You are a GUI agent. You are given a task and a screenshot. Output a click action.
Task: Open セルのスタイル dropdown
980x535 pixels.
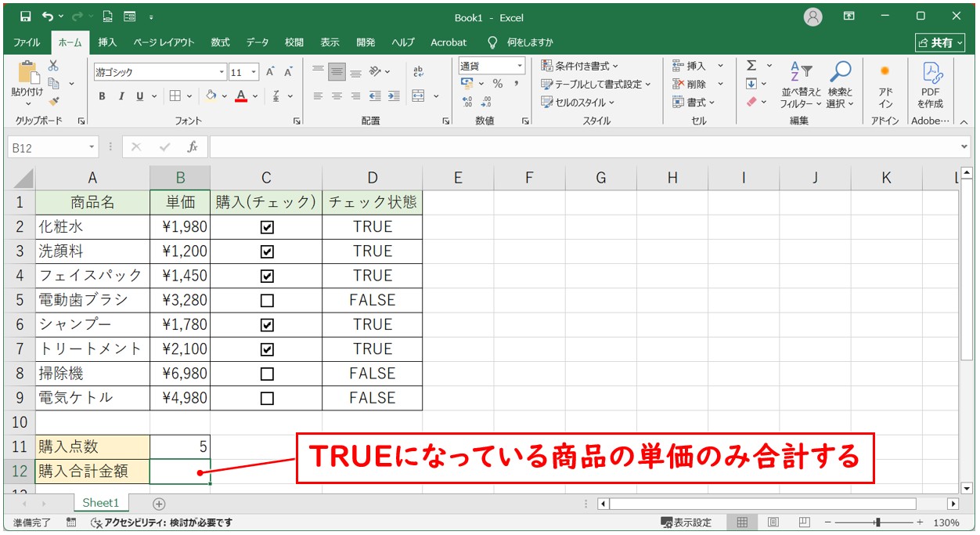point(578,102)
